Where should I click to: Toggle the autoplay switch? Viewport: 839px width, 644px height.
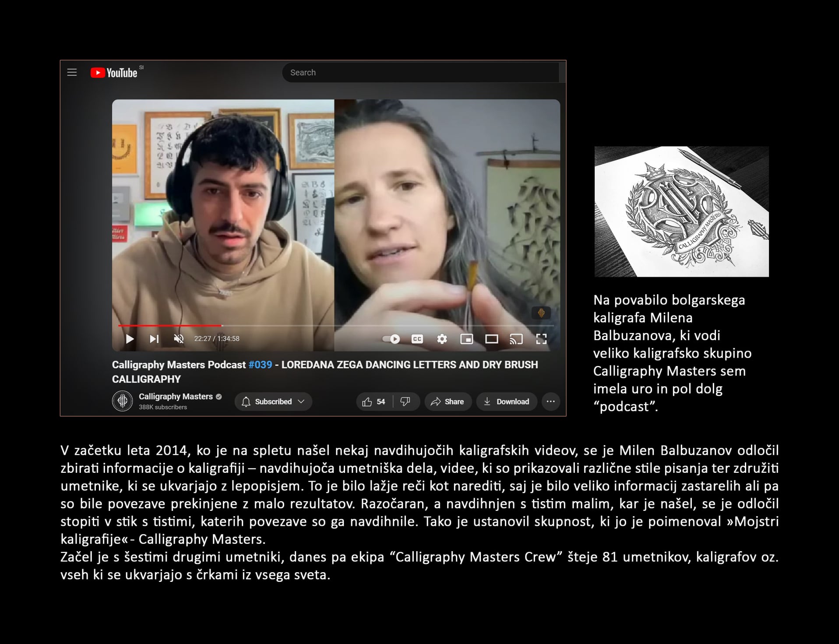pos(391,339)
